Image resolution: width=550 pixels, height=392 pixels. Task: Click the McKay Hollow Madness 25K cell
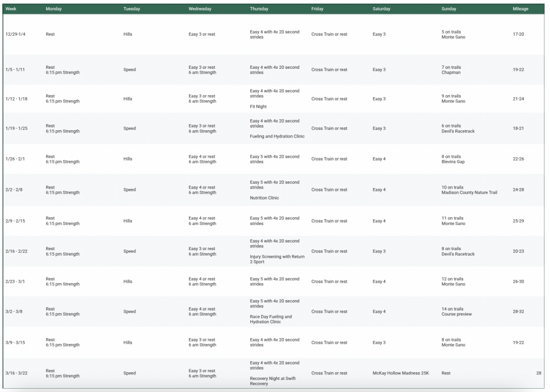(x=400, y=373)
